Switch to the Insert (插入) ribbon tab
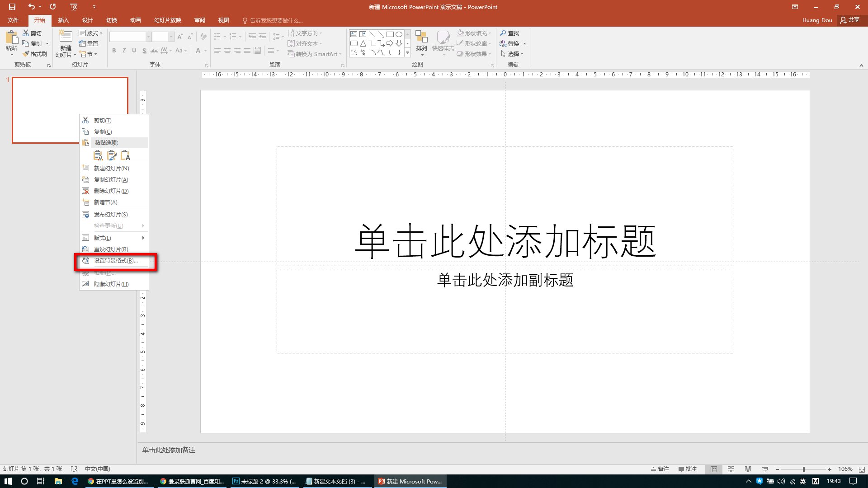This screenshot has height=488, width=868. click(x=63, y=20)
